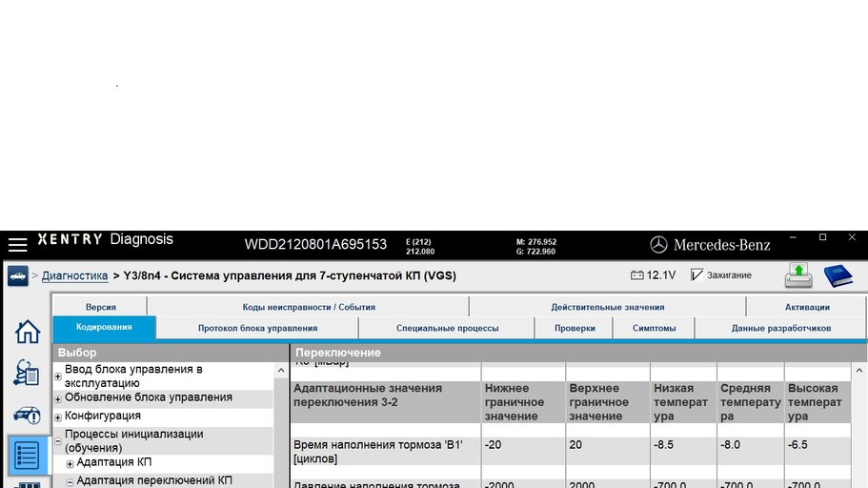Image resolution: width=868 pixels, height=488 pixels.
Task: Select Обновление блока управления tree item
Action: (x=149, y=397)
